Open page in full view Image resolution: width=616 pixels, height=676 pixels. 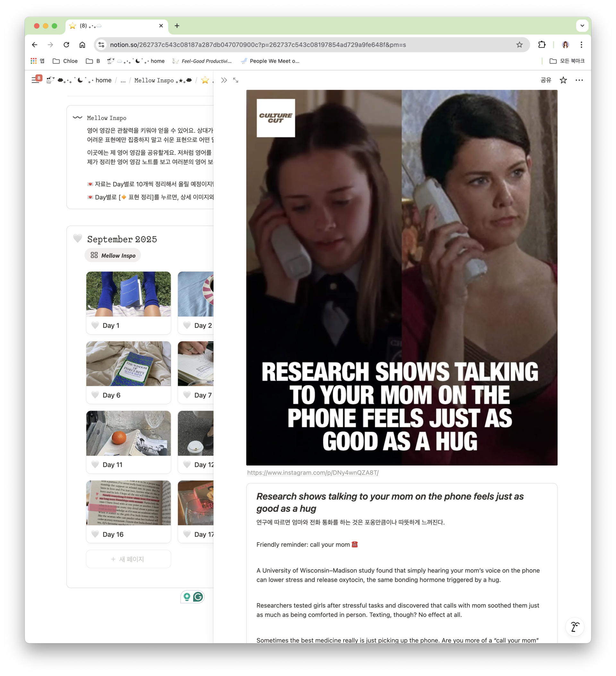click(x=235, y=80)
